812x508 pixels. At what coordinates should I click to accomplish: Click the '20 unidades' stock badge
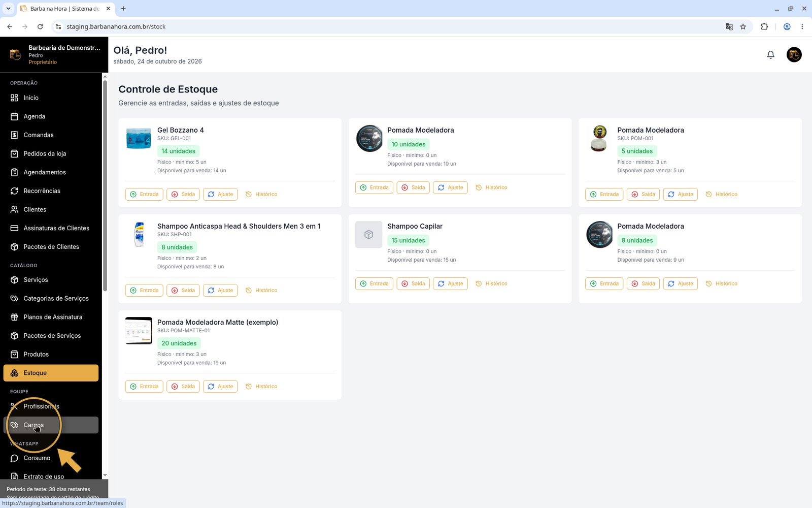click(x=179, y=343)
